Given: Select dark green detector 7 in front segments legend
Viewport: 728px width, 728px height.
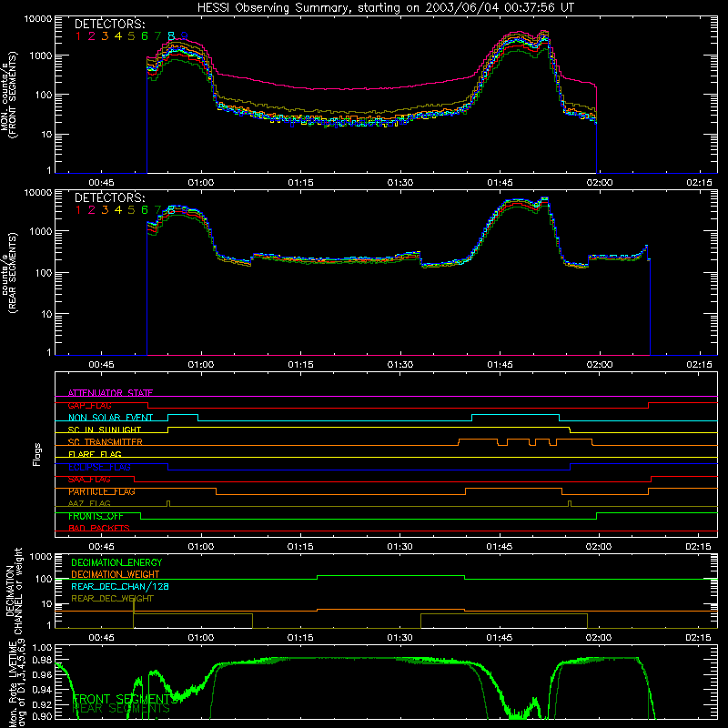Looking at the screenshot, I should 157,36.
